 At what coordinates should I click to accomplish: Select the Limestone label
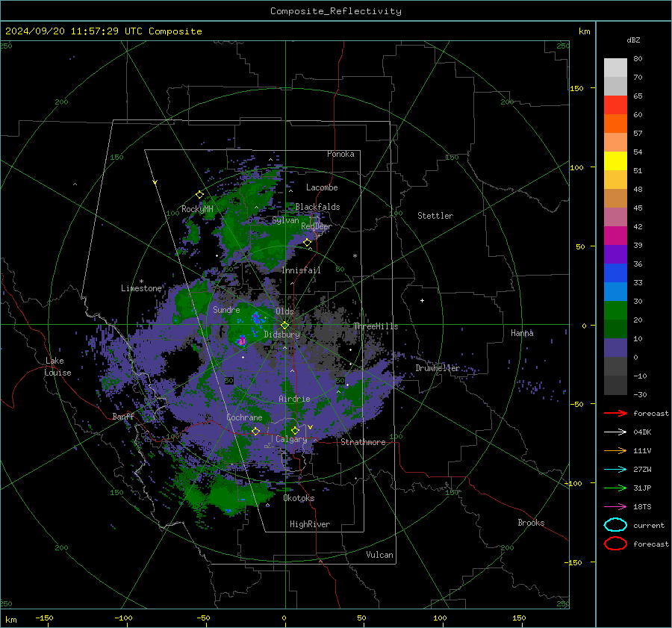click(x=141, y=288)
